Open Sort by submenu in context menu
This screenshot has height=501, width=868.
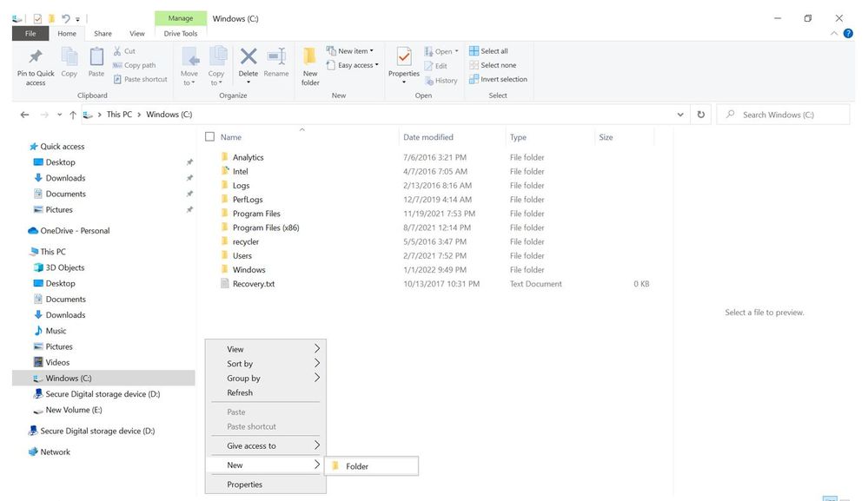pyautogui.click(x=265, y=363)
